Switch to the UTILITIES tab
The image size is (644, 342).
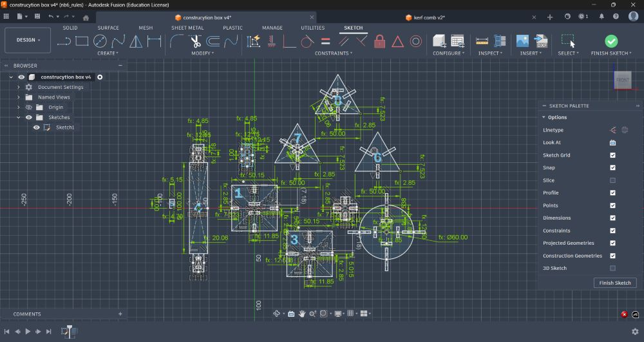click(x=312, y=28)
